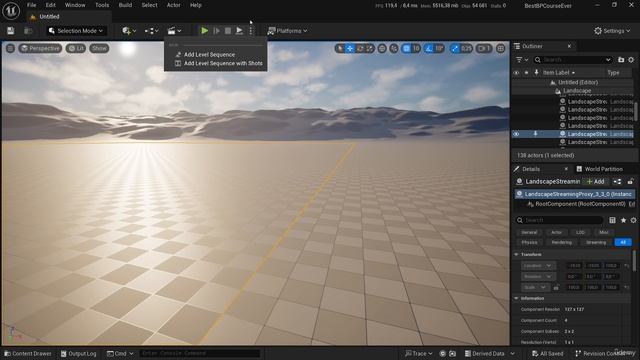Toggle Details property matrix table icon
The width and height of the screenshot is (640, 360).
coord(612,220)
